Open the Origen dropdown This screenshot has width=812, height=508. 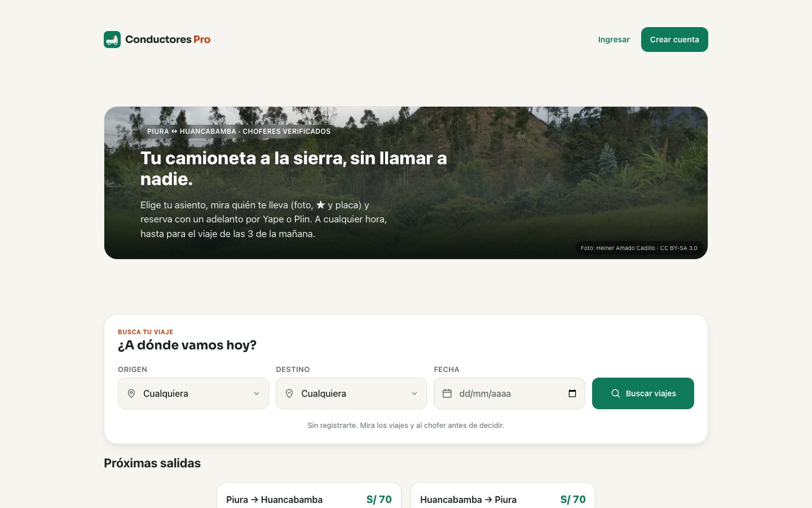coord(193,393)
